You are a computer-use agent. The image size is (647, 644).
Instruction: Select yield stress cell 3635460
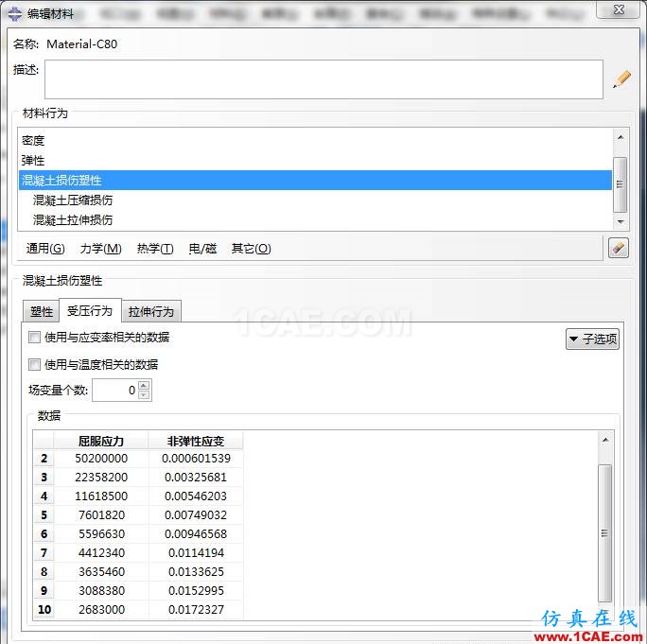coord(101,572)
